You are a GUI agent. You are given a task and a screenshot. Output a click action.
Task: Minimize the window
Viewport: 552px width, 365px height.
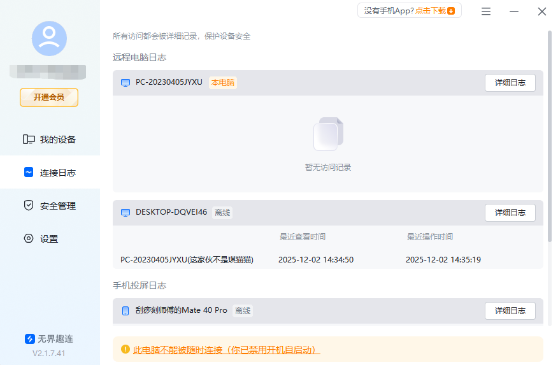[514, 12]
